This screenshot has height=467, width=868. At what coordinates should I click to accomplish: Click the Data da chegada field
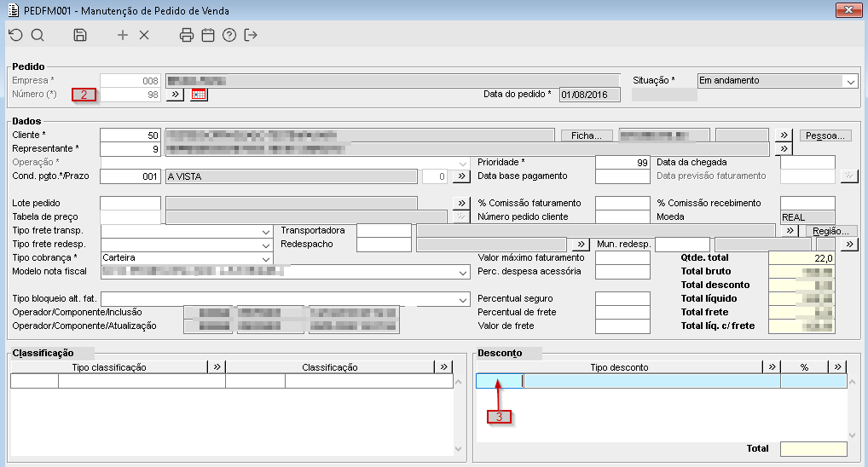807,163
